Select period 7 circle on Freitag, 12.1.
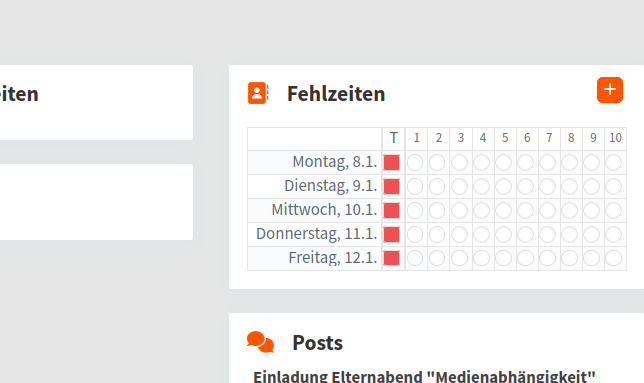The height and width of the screenshot is (383, 644). coord(548,258)
